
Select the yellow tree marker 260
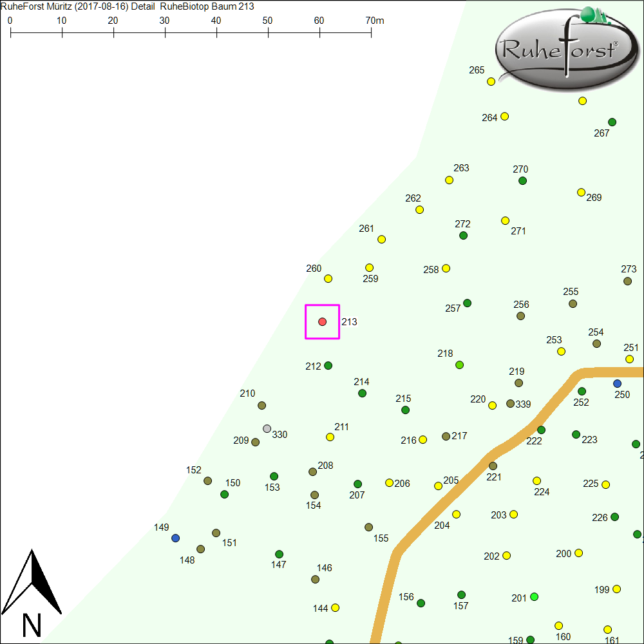click(328, 279)
